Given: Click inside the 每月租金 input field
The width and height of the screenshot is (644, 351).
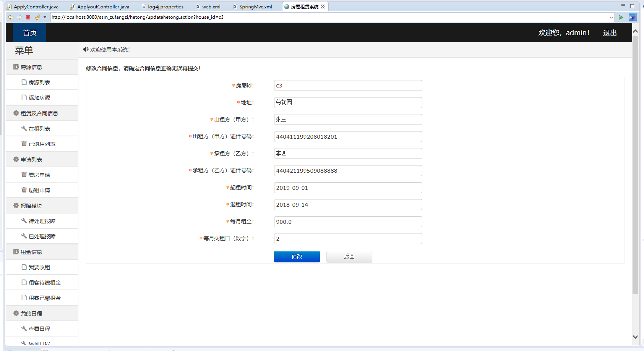Looking at the screenshot, I should [347, 222].
